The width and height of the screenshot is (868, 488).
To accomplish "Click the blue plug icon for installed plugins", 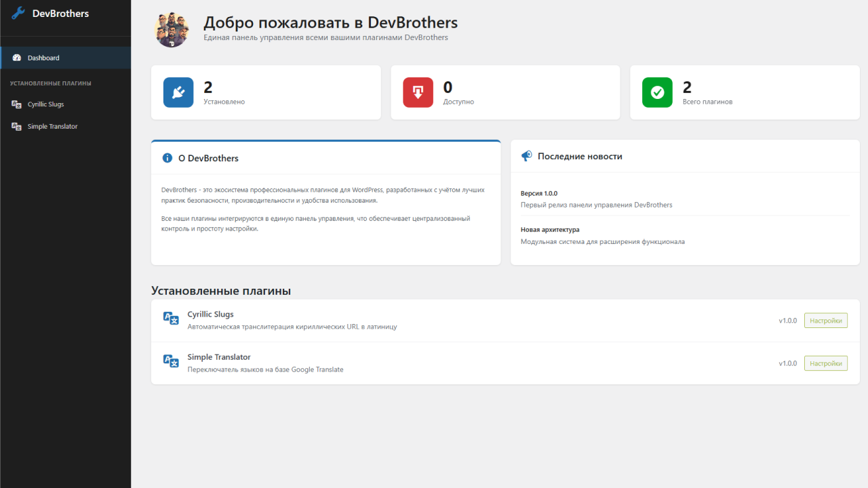I will pyautogui.click(x=178, y=93).
